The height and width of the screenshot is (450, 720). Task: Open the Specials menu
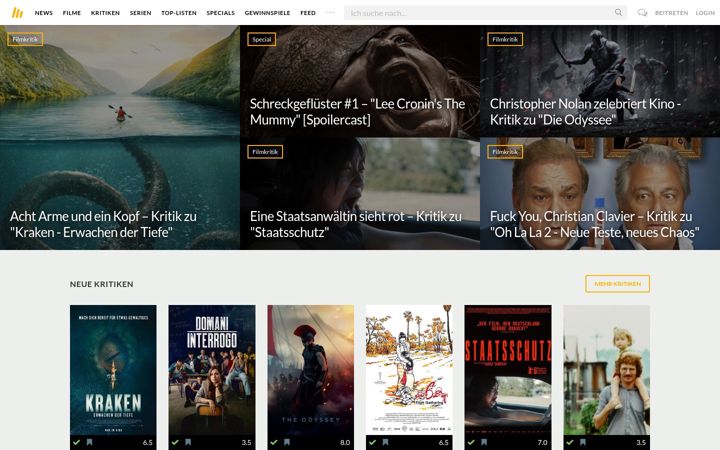click(x=220, y=13)
